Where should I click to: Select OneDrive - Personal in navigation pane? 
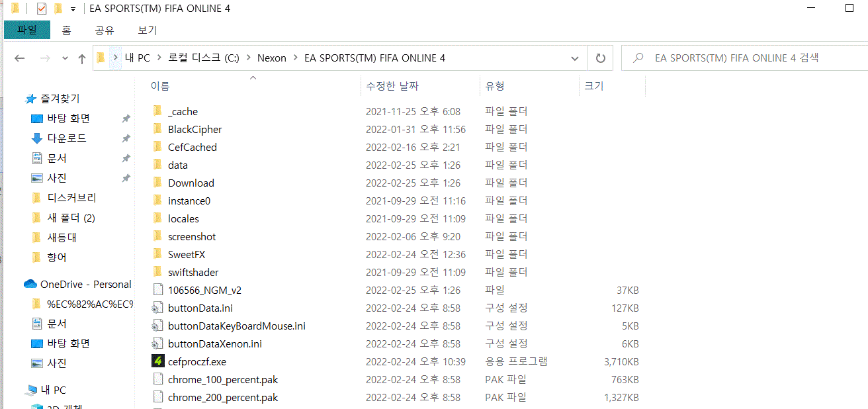(86, 284)
